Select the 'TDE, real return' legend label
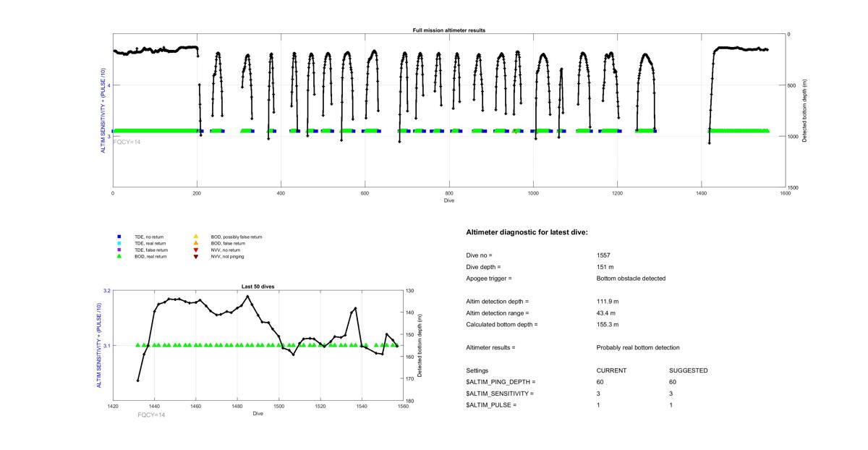The width and height of the screenshot is (868, 450). 151,243
